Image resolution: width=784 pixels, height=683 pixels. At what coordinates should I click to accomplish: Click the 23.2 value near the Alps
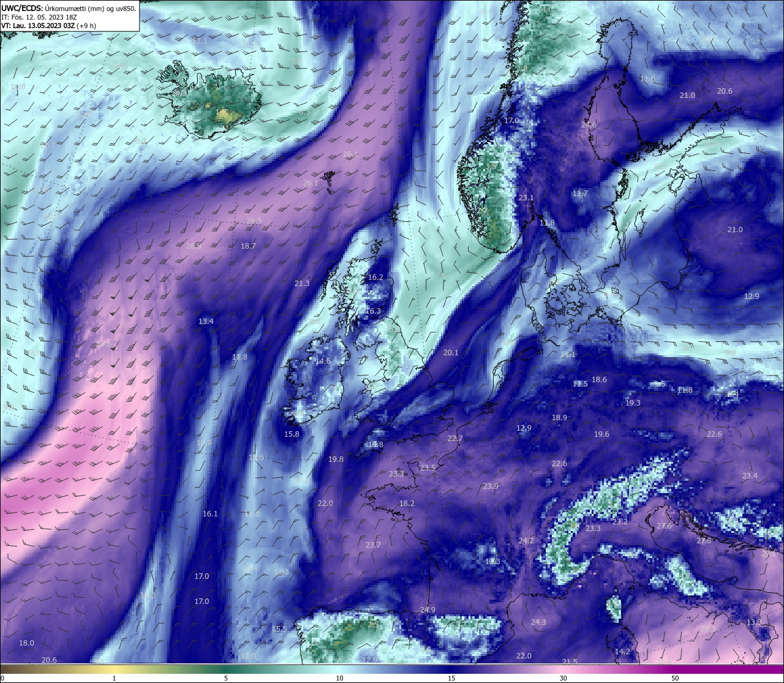(620, 522)
